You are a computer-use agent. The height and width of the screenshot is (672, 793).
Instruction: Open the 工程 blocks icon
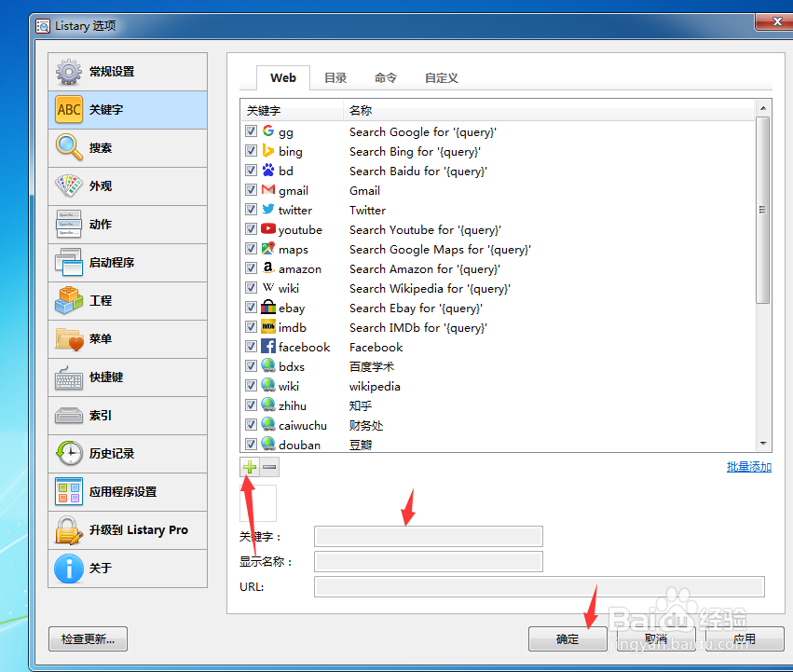(x=69, y=300)
